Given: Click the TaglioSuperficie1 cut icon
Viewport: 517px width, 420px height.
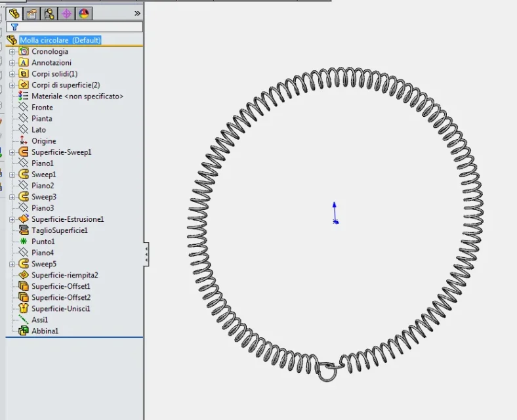Looking at the screenshot, I should [24, 230].
